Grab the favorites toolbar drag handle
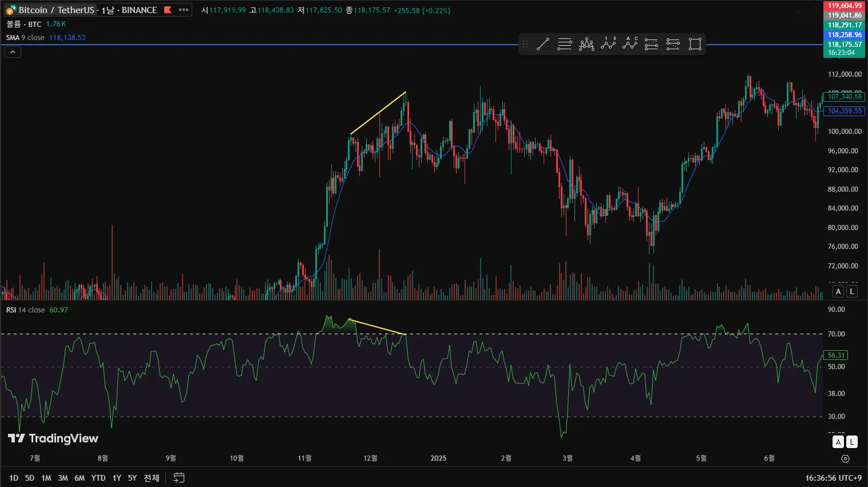 point(525,44)
